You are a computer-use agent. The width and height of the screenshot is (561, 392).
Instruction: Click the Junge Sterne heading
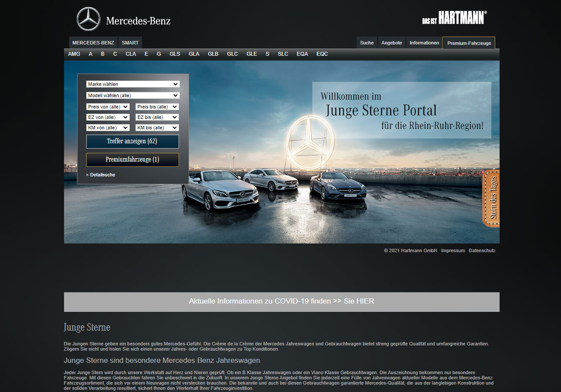(87, 327)
